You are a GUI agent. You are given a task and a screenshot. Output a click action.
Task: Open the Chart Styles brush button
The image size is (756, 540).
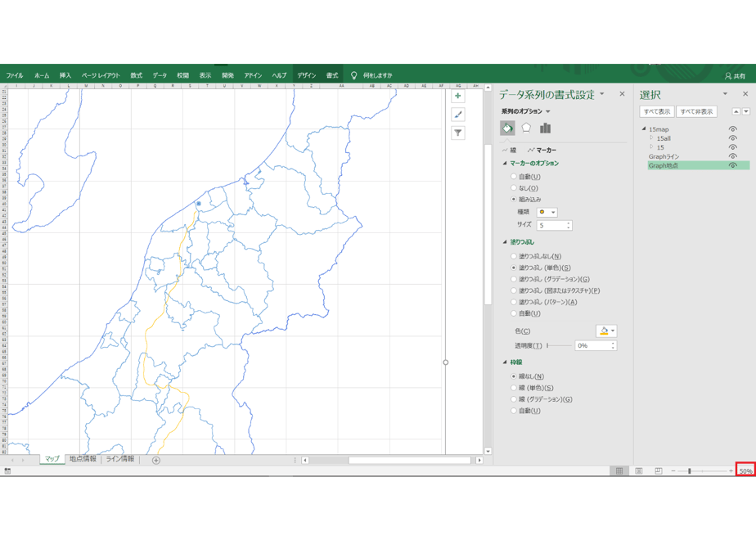[x=457, y=115]
